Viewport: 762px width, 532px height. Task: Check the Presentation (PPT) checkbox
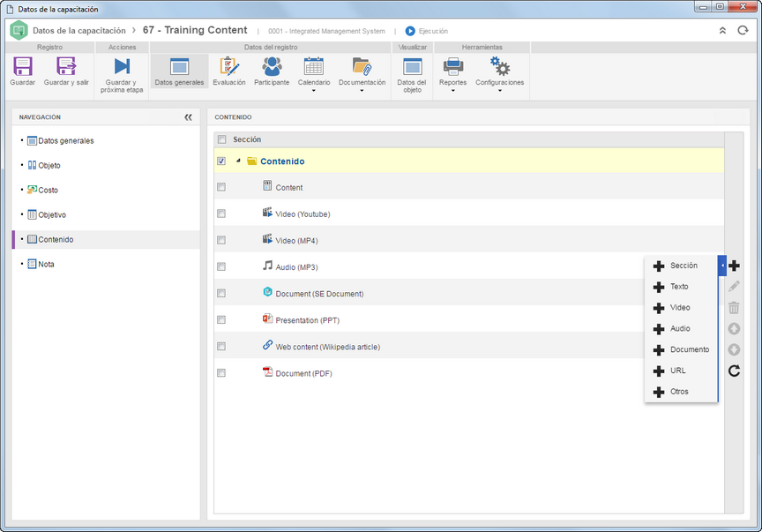click(221, 320)
